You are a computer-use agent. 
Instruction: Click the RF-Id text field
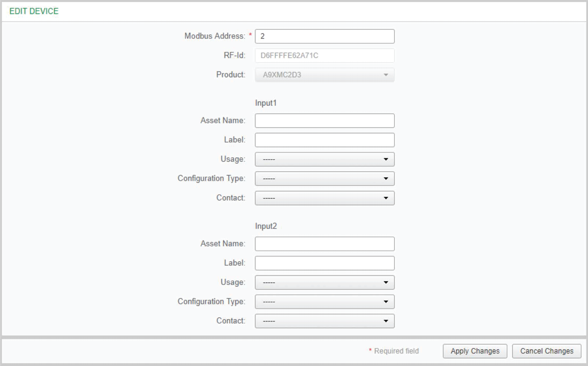pyautogui.click(x=324, y=55)
